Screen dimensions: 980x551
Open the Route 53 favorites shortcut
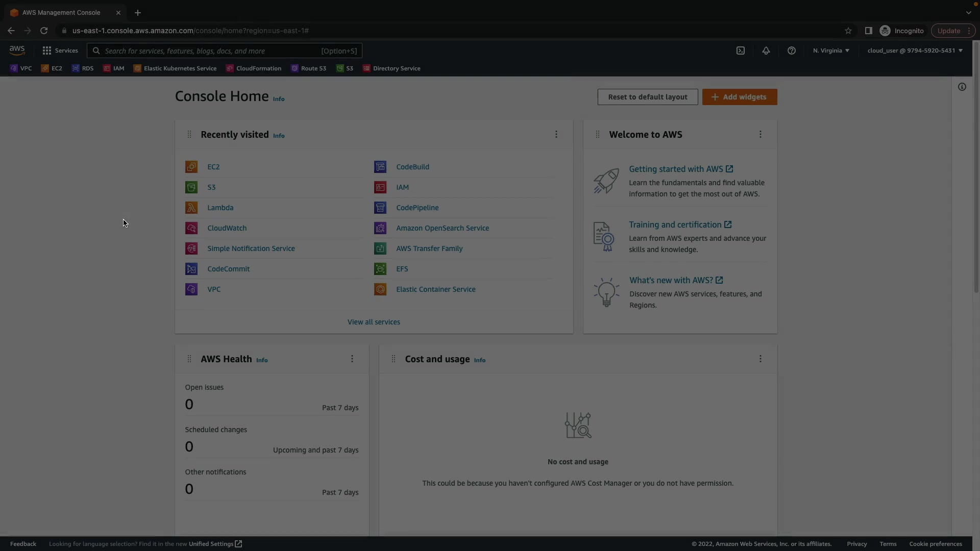tap(308, 68)
